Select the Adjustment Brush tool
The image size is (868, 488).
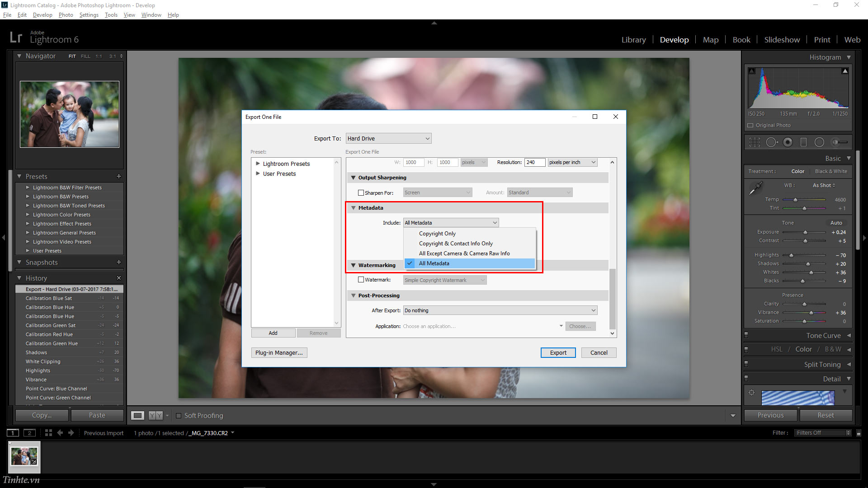click(840, 142)
